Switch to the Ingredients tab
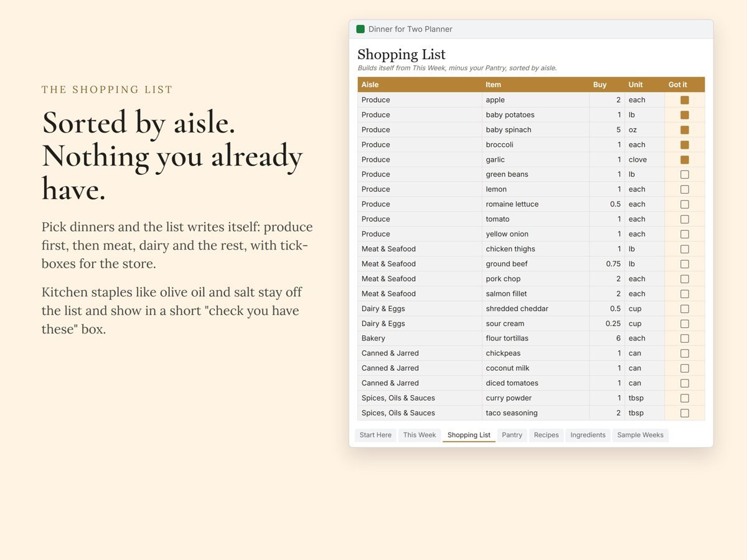This screenshot has height=560, width=747. click(x=588, y=435)
